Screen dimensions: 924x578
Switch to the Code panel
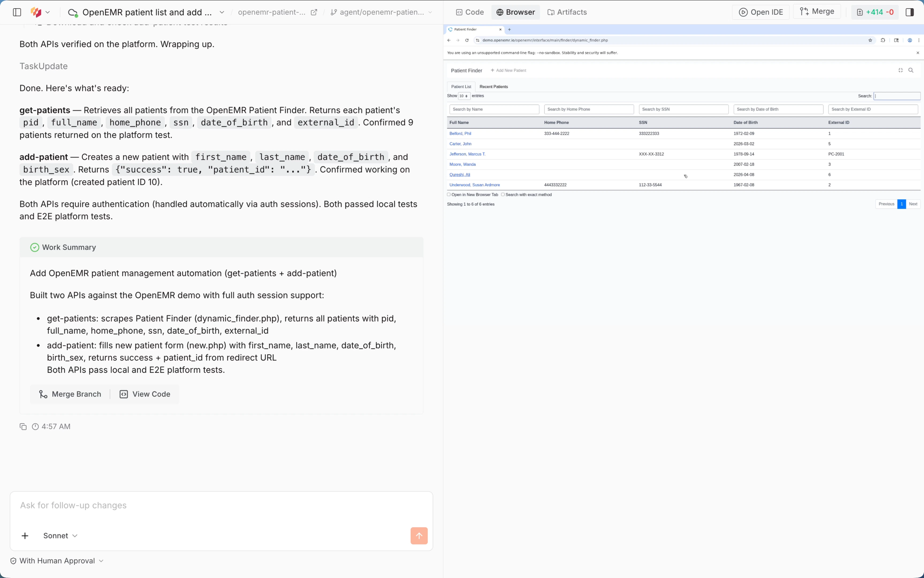pyautogui.click(x=469, y=12)
